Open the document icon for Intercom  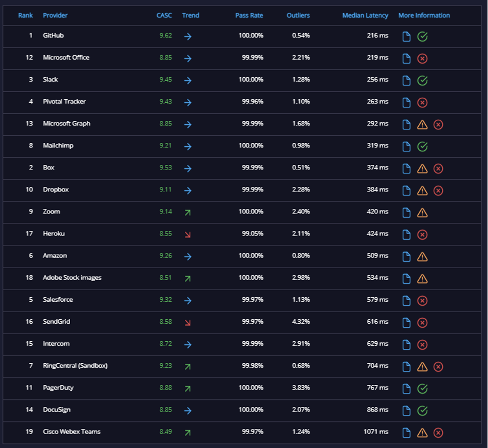pyautogui.click(x=406, y=345)
